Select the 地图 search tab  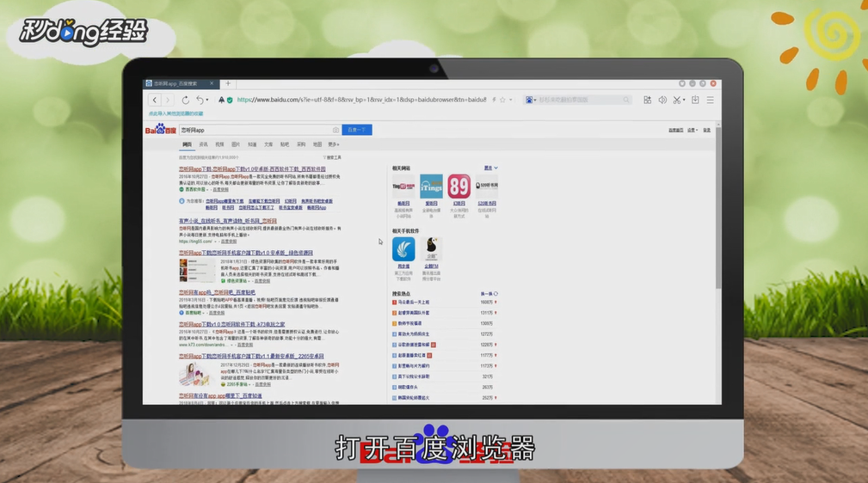[317, 144]
